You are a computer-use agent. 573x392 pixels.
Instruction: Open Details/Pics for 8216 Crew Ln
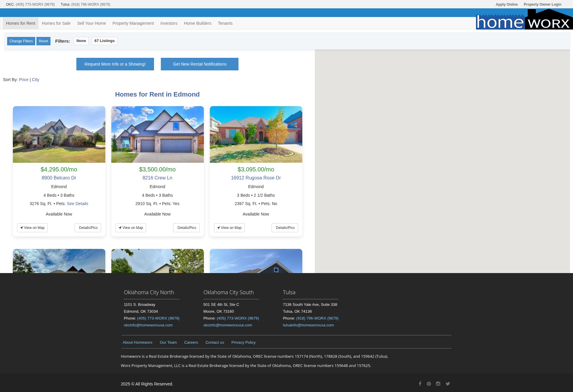[187, 228]
